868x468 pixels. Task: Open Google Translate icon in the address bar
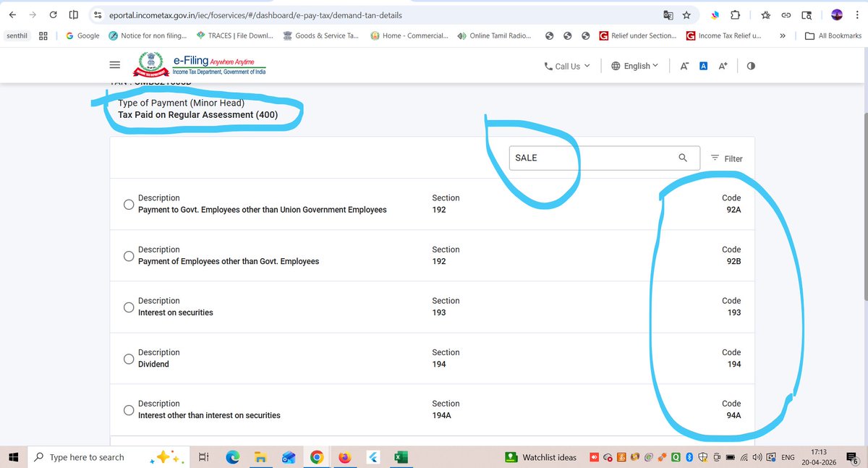click(668, 14)
